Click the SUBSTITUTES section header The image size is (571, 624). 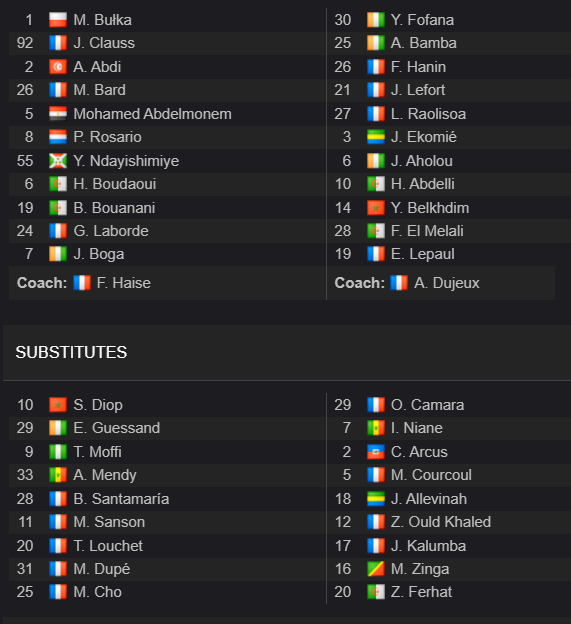71,352
